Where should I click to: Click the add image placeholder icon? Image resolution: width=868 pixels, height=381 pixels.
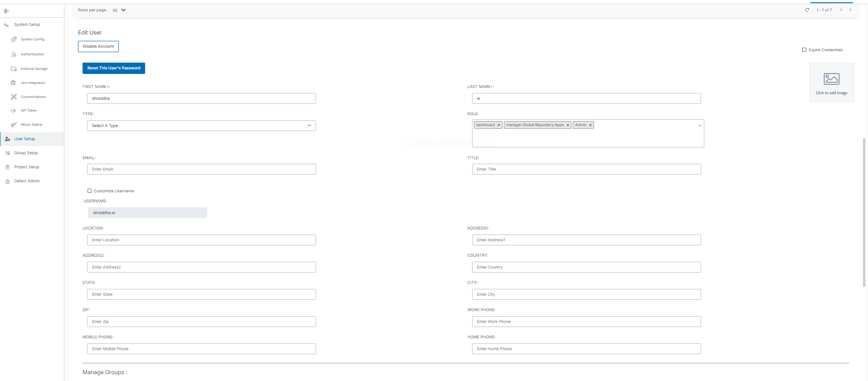tap(831, 79)
